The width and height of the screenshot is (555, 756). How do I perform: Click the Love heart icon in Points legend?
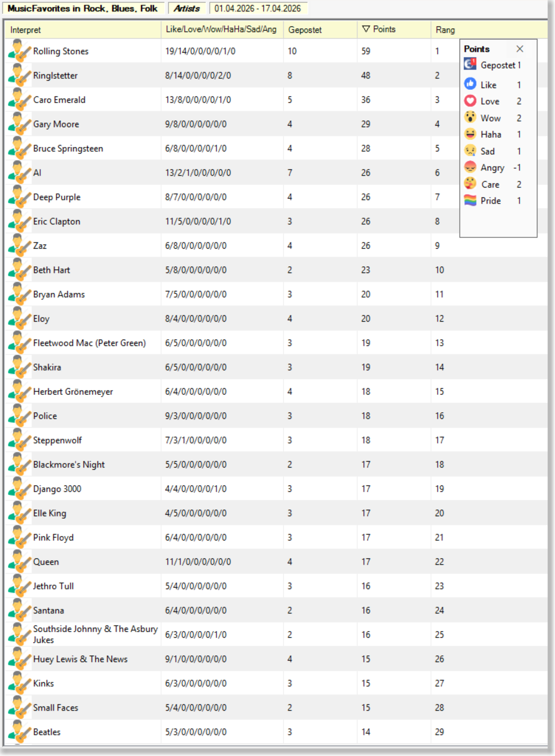coord(470,101)
